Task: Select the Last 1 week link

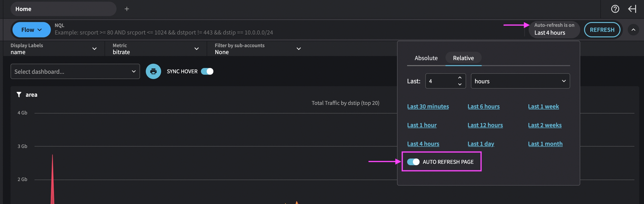Action: [x=543, y=106]
